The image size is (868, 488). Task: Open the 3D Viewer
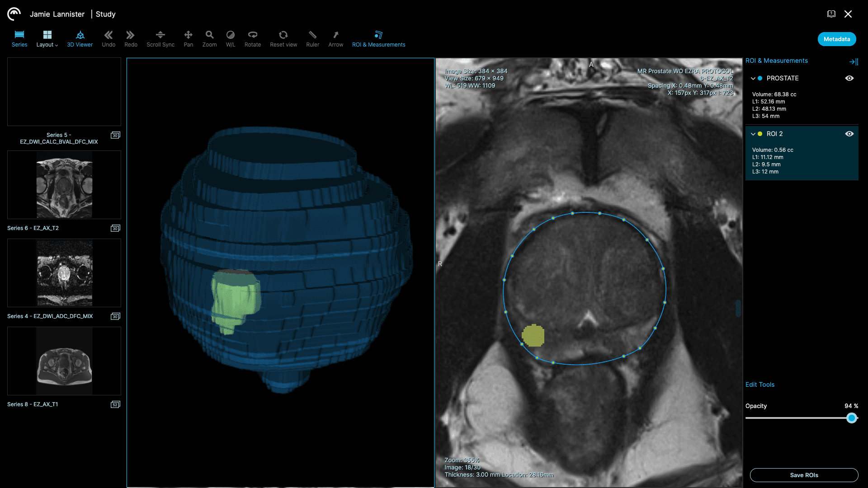point(80,38)
